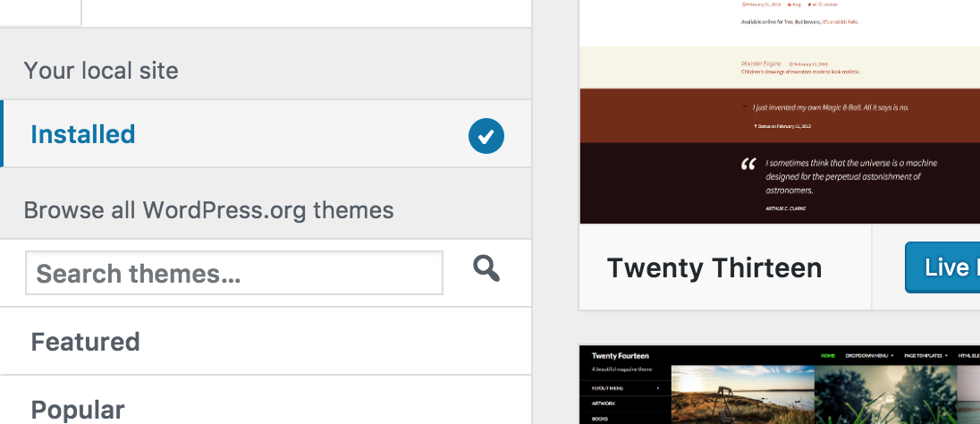Click the Dropdown Menu caret in Twenty Fourteen header
980x424 pixels.
891,356
